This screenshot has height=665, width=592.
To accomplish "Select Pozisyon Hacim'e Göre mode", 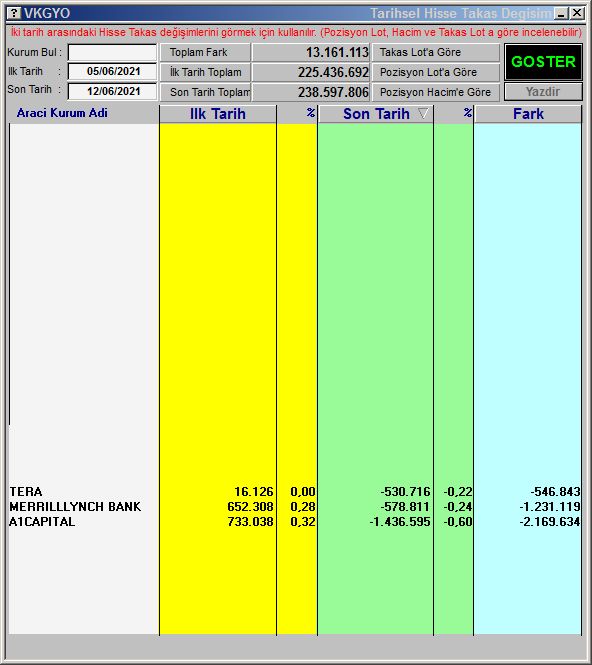I will coord(436,92).
